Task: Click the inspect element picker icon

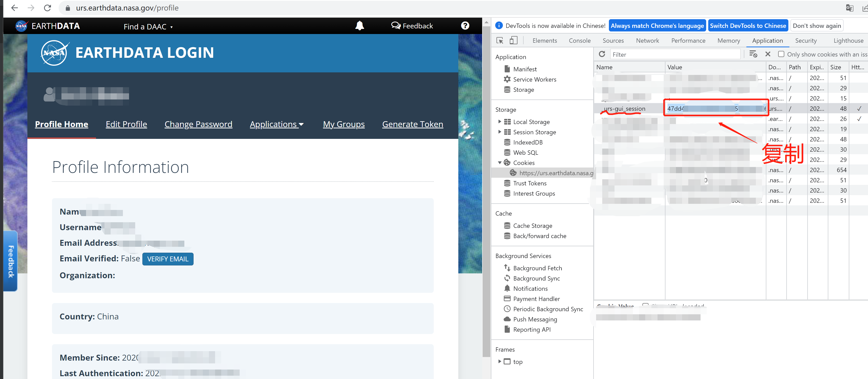Action: (x=500, y=41)
